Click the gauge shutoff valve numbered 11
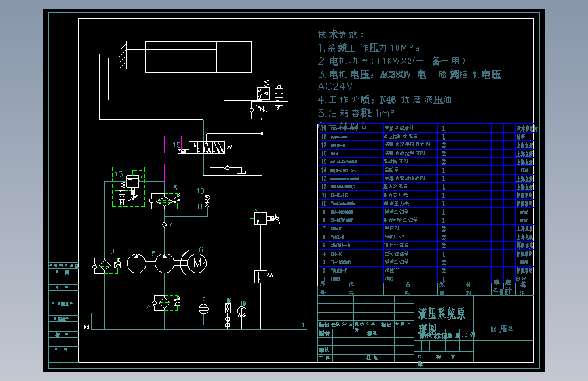588x381 pixels. 208,205
